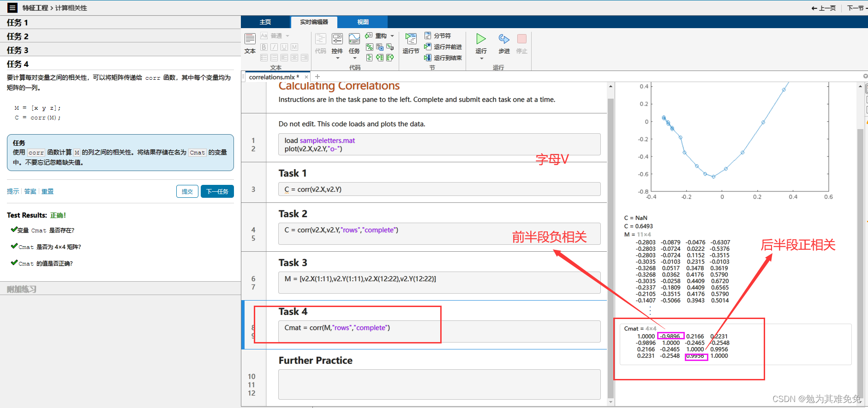Image resolution: width=868 pixels, height=408 pixels.
Task: Click the decrease indent icon
Action: (390, 58)
